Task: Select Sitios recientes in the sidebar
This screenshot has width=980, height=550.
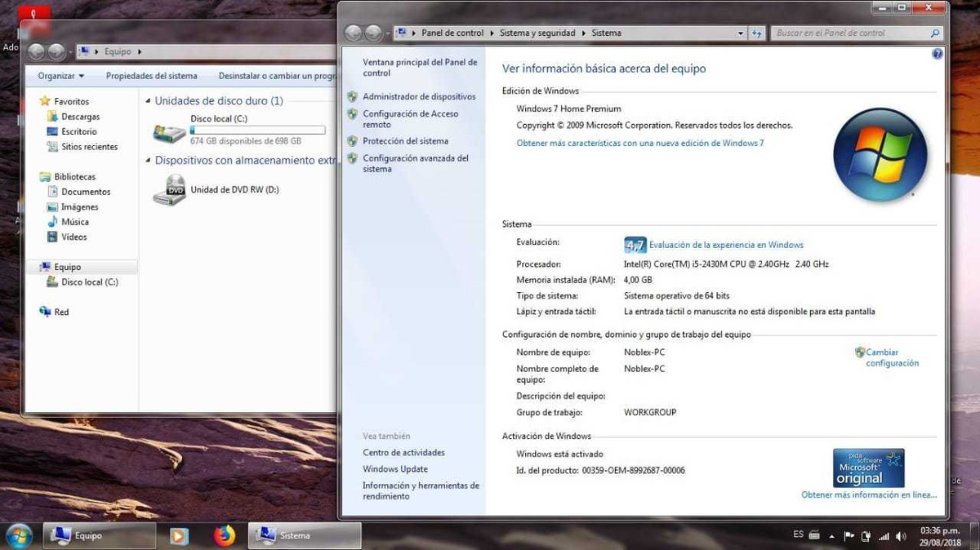Action: (89, 147)
